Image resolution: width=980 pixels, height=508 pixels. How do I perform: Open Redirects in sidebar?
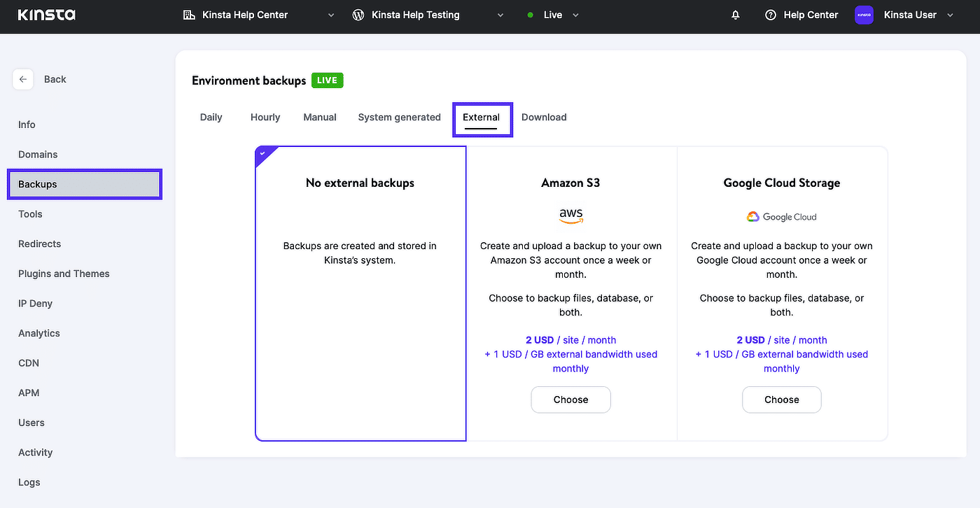pos(39,244)
